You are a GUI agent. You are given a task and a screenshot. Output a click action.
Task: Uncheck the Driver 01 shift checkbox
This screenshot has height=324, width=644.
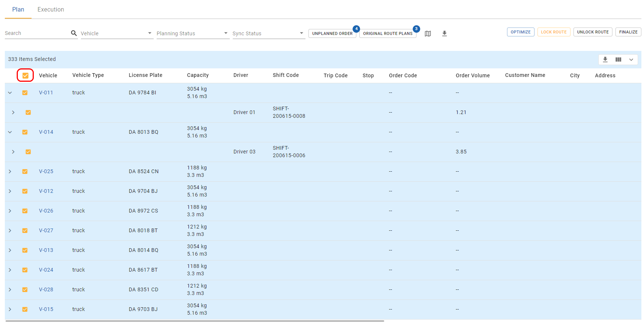(x=28, y=112)
